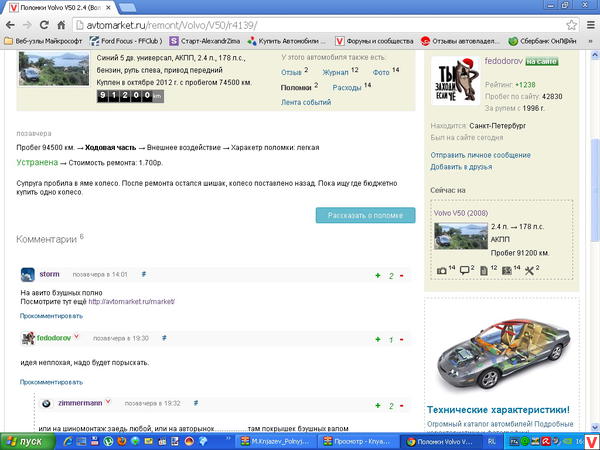Launch Firefox from the quick launch bar
This screenshot has height=450, width=600.
[x=121, y=442]
